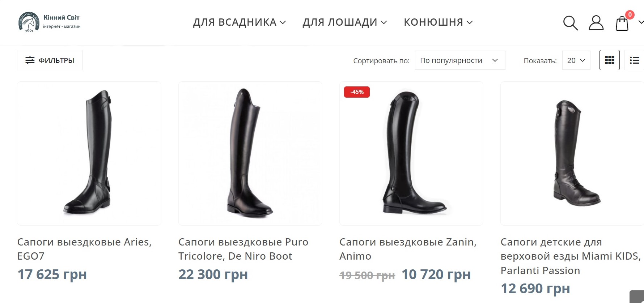Click the Сапоги детские Miami KIDS title

[571, 256]
